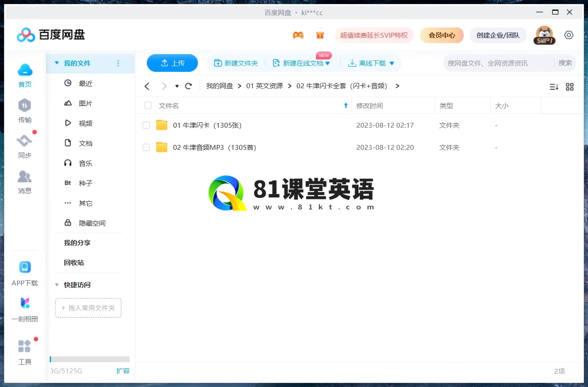Image resolution: width=588 pixels, height=387 pixels.
Task: Open the 传输 transfer panel
Action: pyautogui.click(x=25, y=111)
